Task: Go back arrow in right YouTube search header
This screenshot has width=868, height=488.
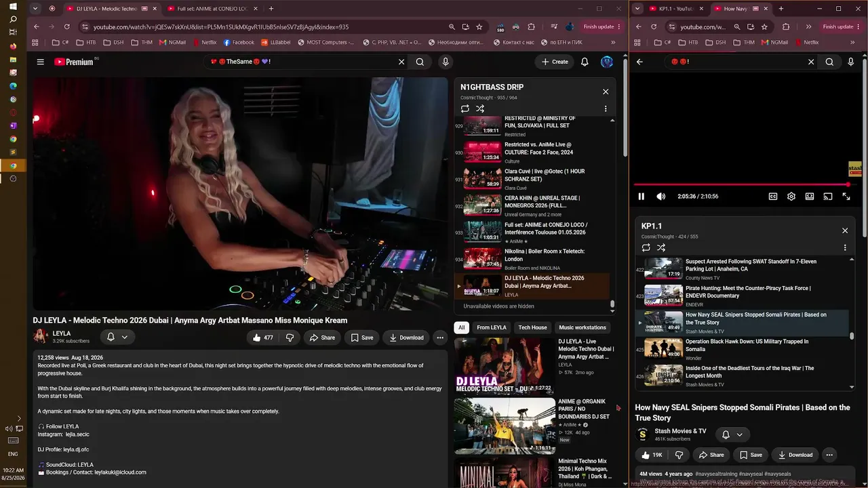Action: [639, 62]
